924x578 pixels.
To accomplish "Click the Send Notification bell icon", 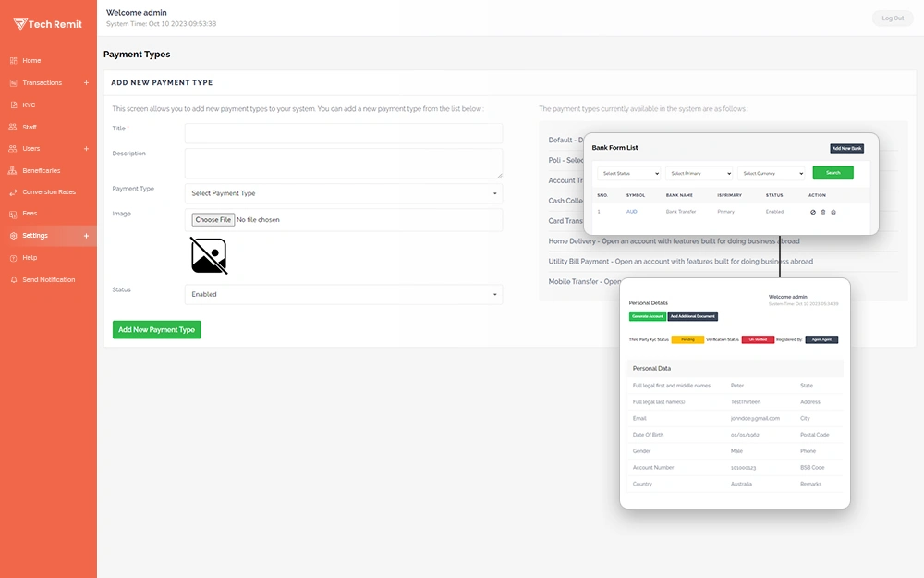I will [13, 280].
